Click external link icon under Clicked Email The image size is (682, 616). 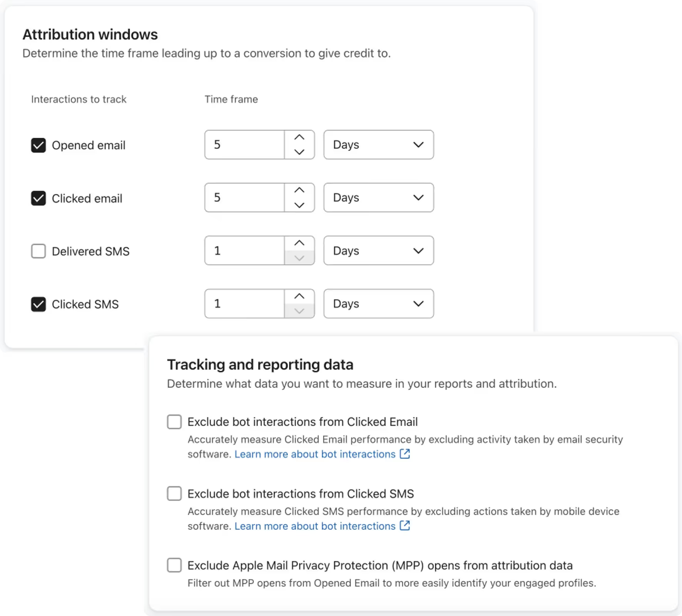pyautogui.click(x=405, y=454)
